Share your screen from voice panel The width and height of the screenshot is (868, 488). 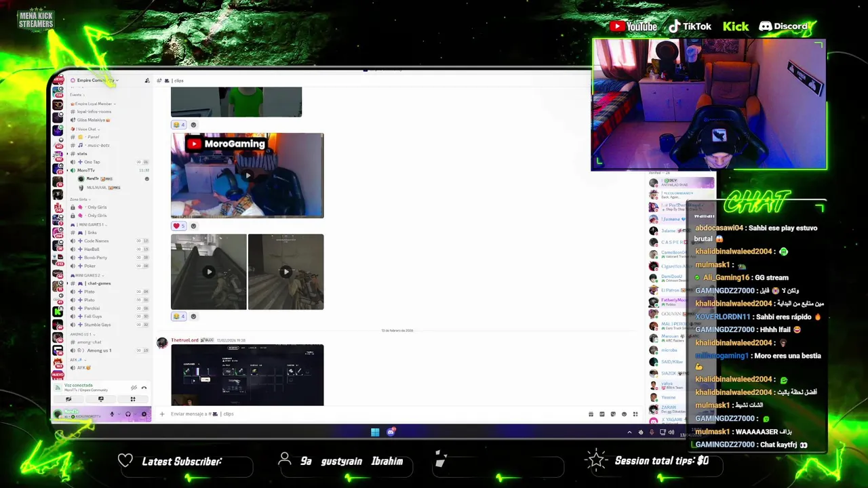click(101, 399)
